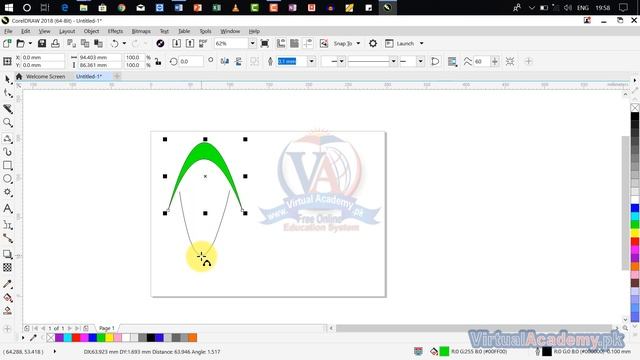Select the Shape edit tool

pos(8,93)
